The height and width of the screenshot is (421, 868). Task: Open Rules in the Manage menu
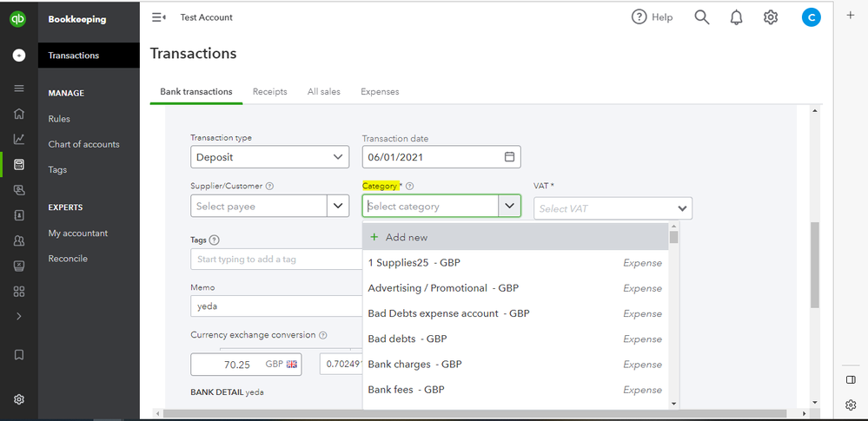click(x=59, y=119)
